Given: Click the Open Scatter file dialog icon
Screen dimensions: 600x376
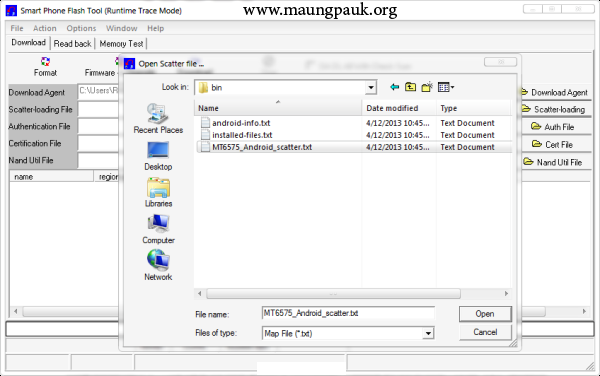Looking at the screenshot, I should click(130, 63).
